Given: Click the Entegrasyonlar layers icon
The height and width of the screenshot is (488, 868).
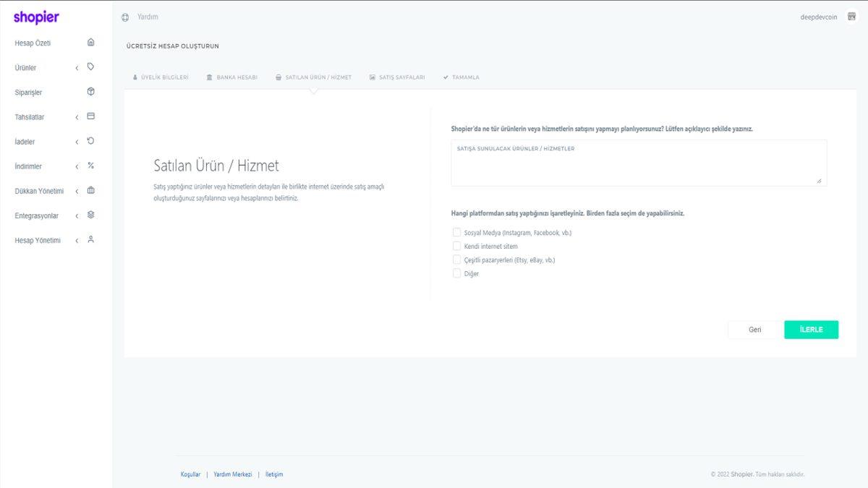Looking at the screenshot, I should [90, 215].
